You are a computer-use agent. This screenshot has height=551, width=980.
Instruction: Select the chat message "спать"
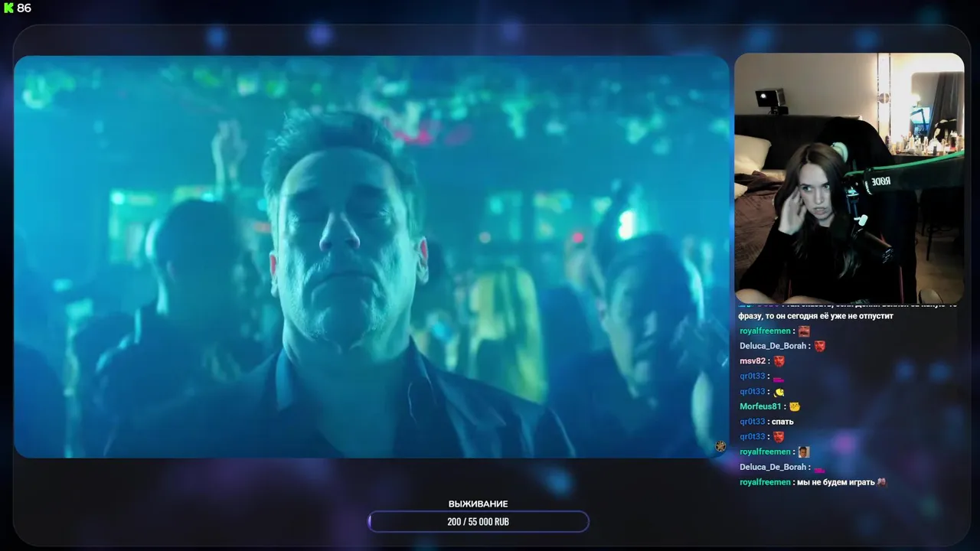(x=783, y=422)
